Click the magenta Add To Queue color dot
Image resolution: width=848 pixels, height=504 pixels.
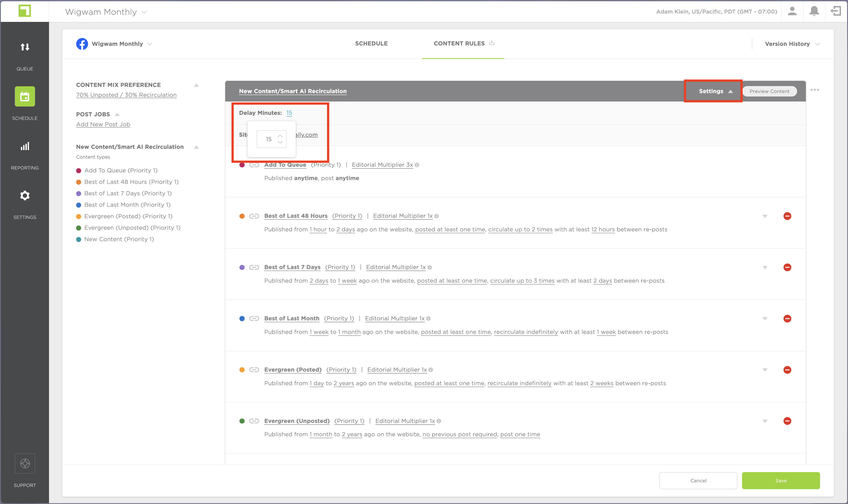click(x=242, y=165)
